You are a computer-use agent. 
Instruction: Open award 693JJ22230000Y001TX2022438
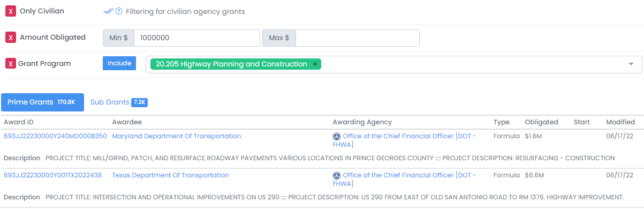tap(52, 175)
